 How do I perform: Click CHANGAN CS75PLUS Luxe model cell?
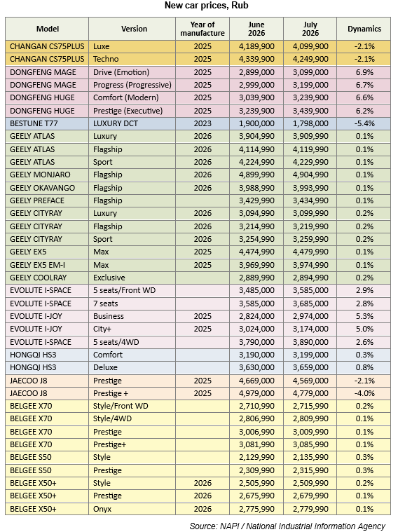tap(47, 46)
